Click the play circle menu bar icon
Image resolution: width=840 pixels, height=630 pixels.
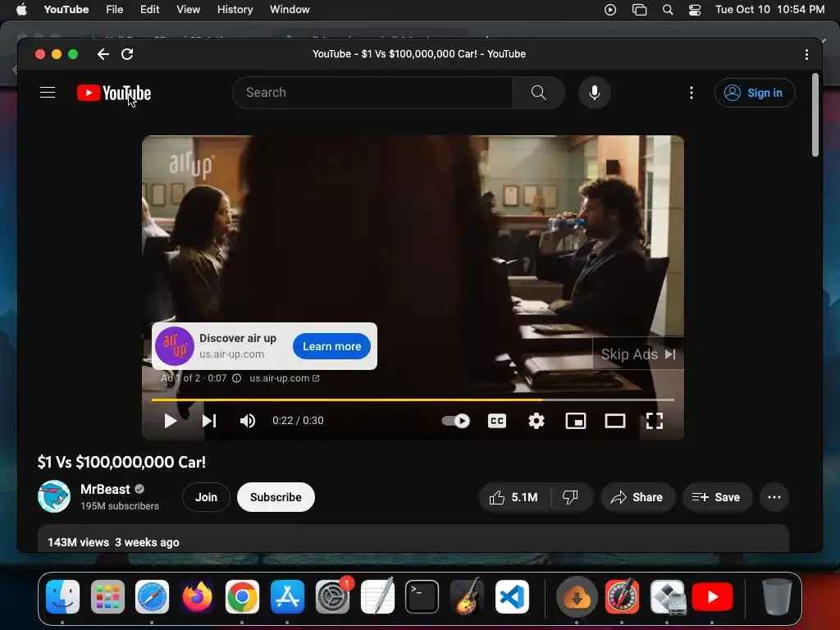[610, 10]
